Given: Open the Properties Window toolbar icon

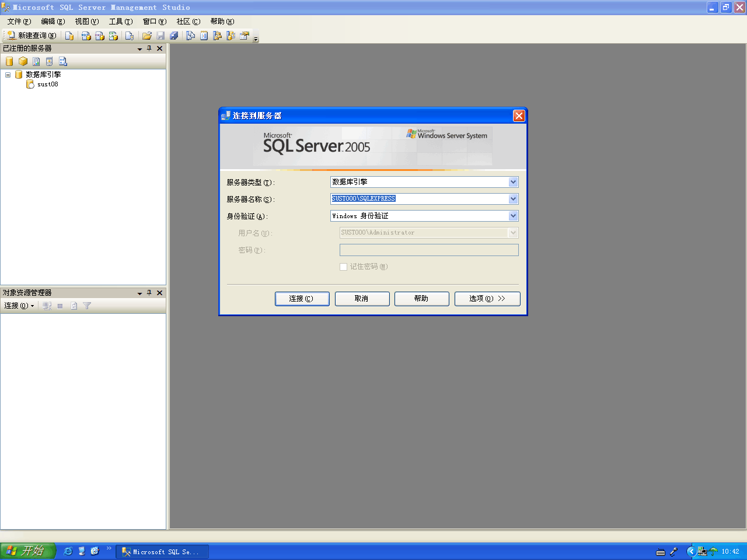Looking at the screenshot, I should 245,36.
